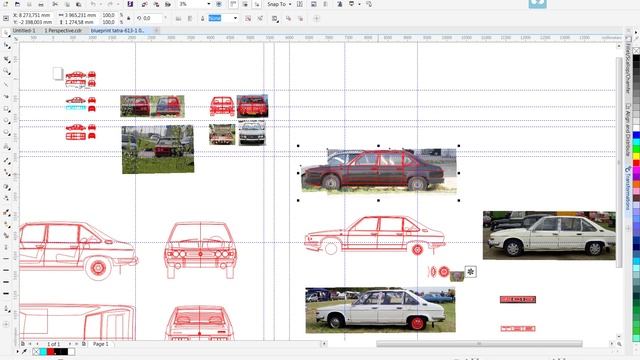Click the property bar plus button
The image size is (640, 360).
click(x=316, y=18)
